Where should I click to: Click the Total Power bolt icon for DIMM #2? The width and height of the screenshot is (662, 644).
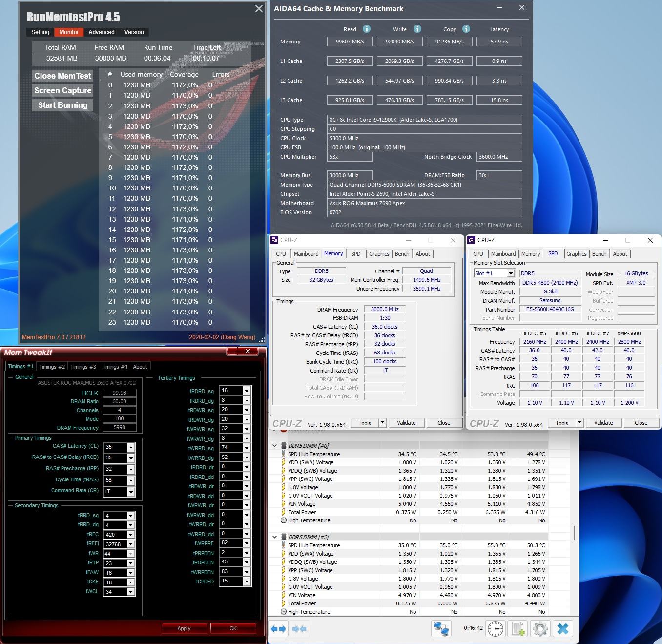[x=283, y=603]
